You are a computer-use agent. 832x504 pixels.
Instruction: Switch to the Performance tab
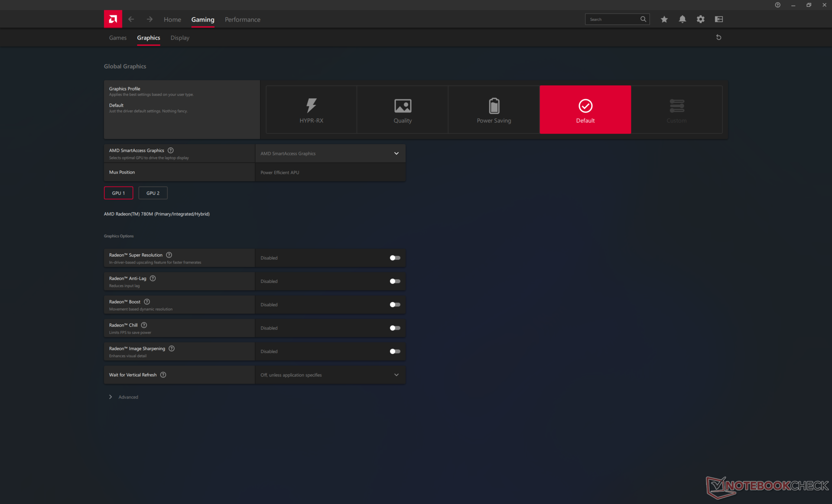(x=242, y=19)
